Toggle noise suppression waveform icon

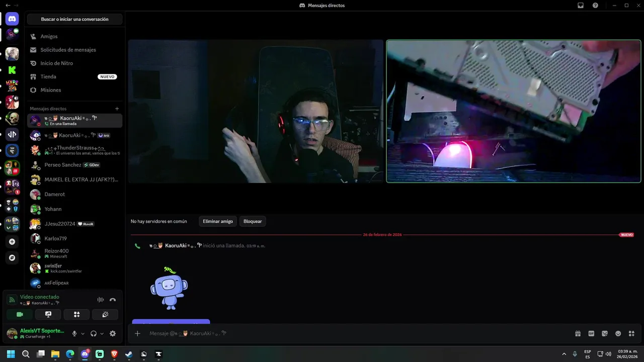pyautogui.click(x=101, y=300)
